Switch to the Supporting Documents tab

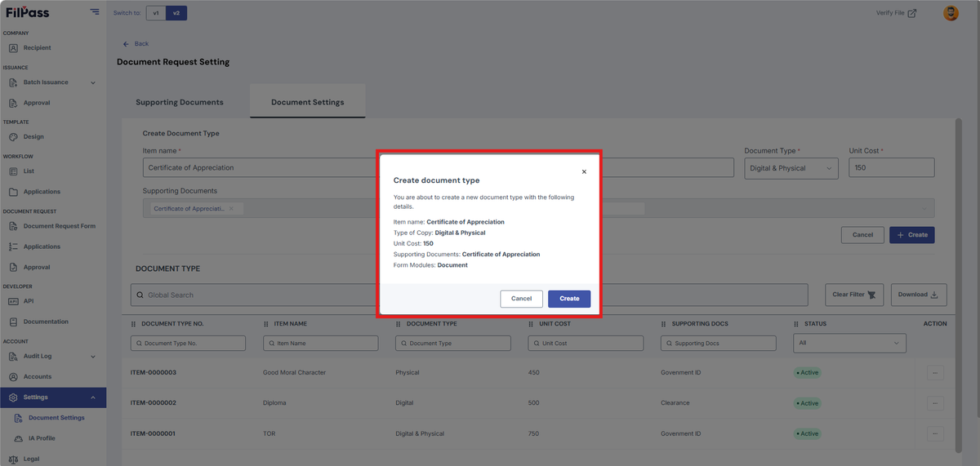pos(180,102)
